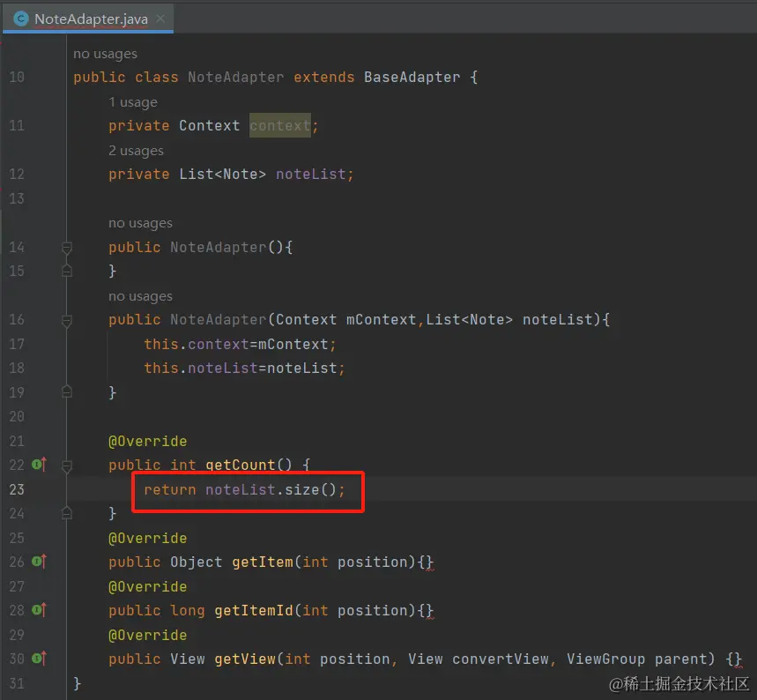The image size is (757, 700).
Task: Click 'getItem' method name on line 26
Action: [x=262, y=562]
